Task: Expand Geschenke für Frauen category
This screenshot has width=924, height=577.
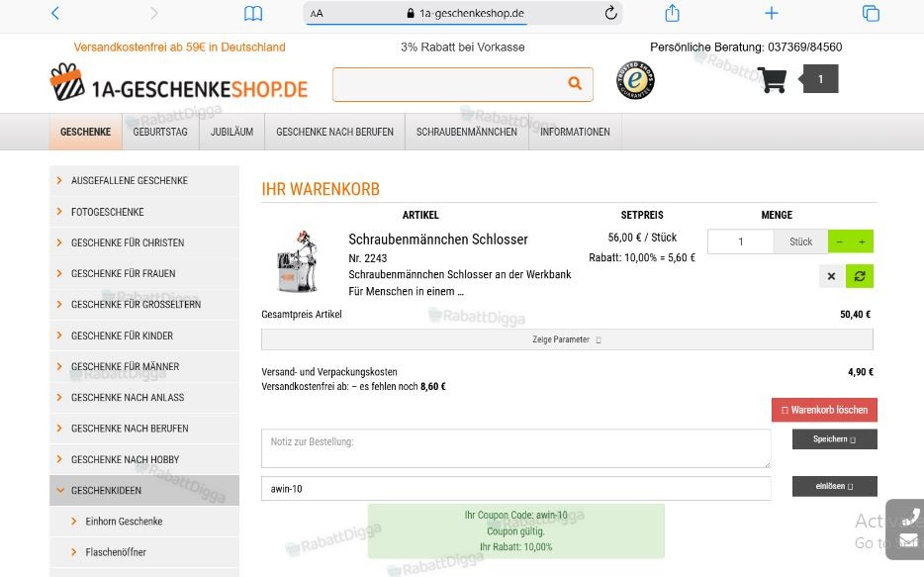Action: coord(144,273)
